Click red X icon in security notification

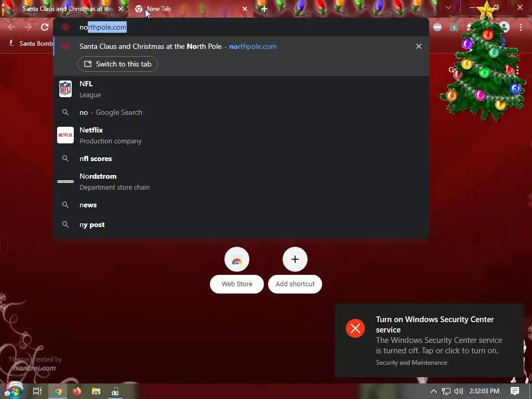355,328
